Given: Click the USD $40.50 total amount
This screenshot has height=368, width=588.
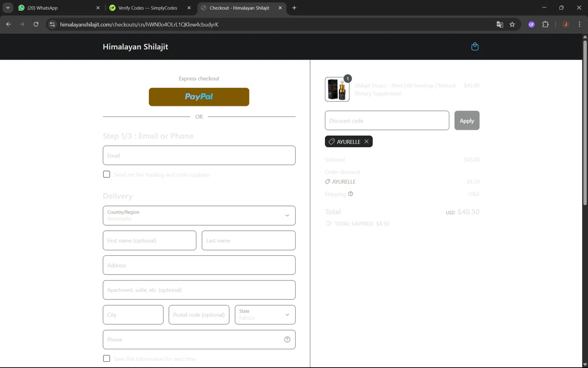Looking at the screenshot, I should [x=463, y=212].
